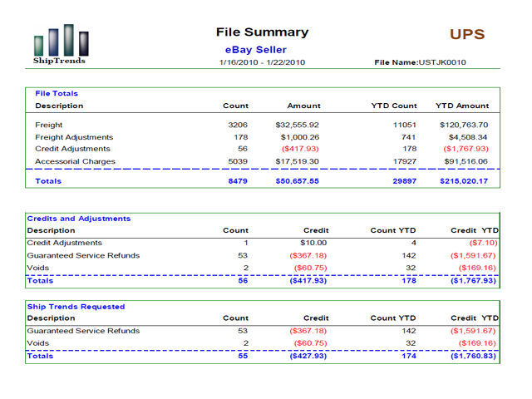
Task: Click Freight count 3206
Action: point(238,125)
